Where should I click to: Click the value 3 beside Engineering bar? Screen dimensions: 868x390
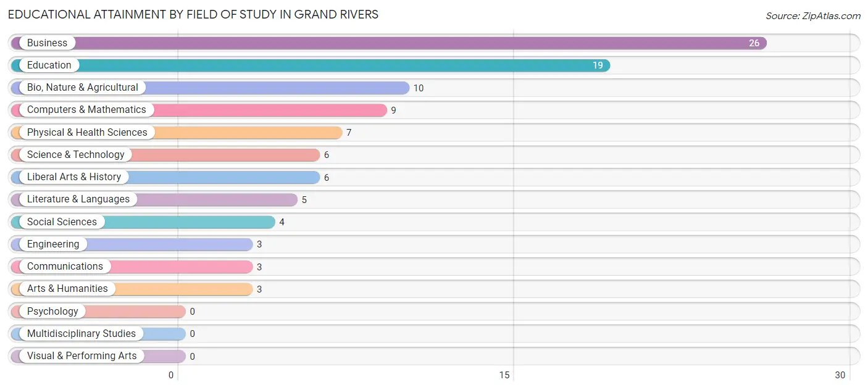(259, 244)
